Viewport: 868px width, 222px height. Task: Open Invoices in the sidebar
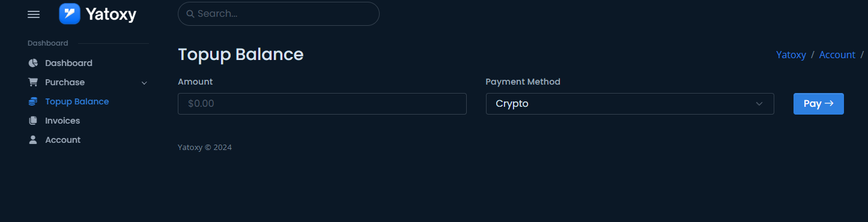tap(62, 121)
